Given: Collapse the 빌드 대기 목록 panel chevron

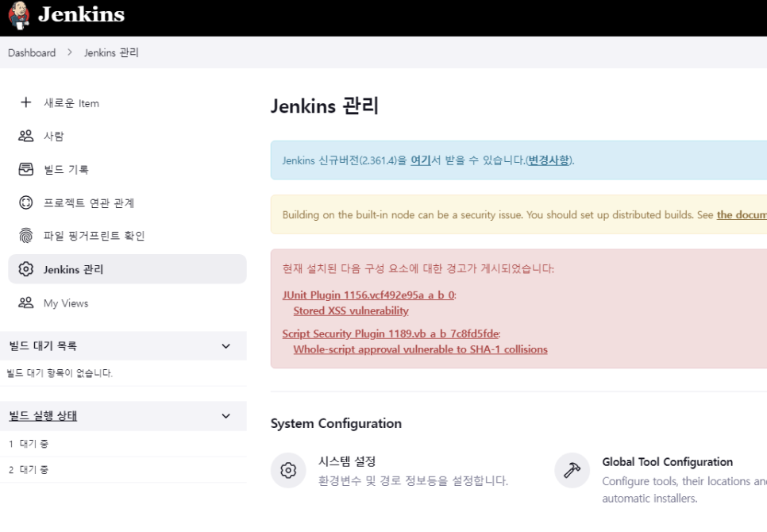Looking at the screenshot, I should pyautogui.click(x=226, y=346).
